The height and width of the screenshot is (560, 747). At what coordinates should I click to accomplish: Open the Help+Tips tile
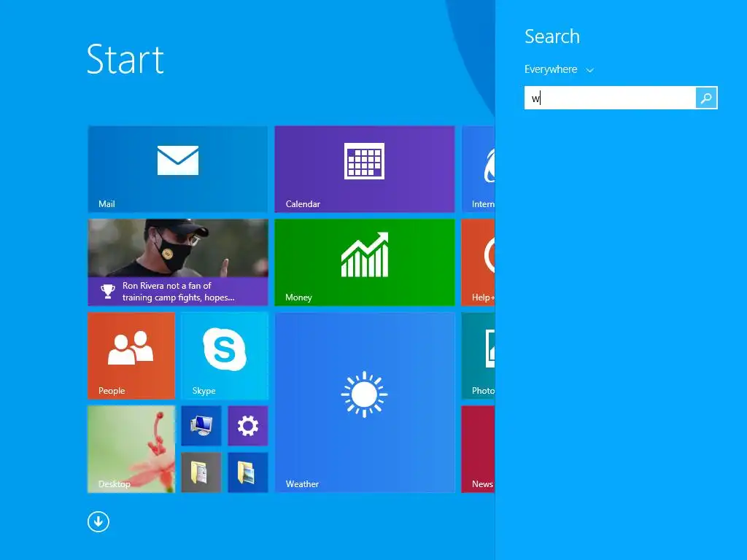pos(479,262)
